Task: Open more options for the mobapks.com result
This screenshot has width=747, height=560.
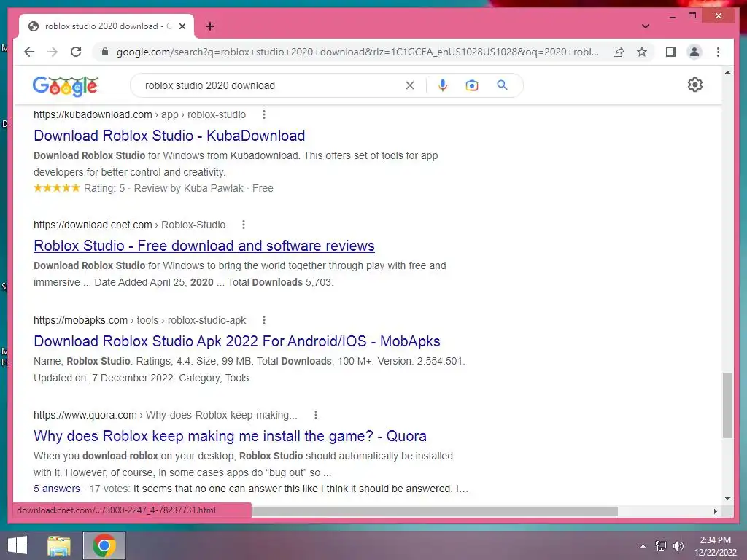Action: [264, 320]
